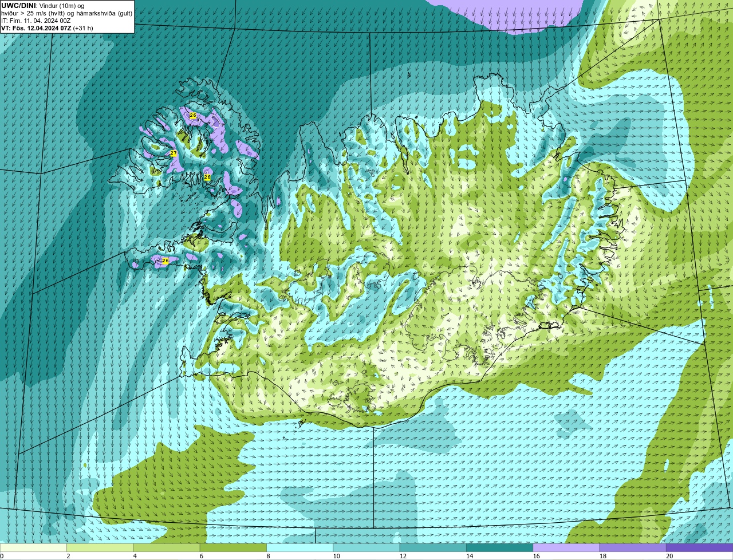Image resolution: width=733 pixels, height=560 pixels.
Task: Click the 18–20 m/s medium purple legend swatch
Action: (x=633, y=547)
